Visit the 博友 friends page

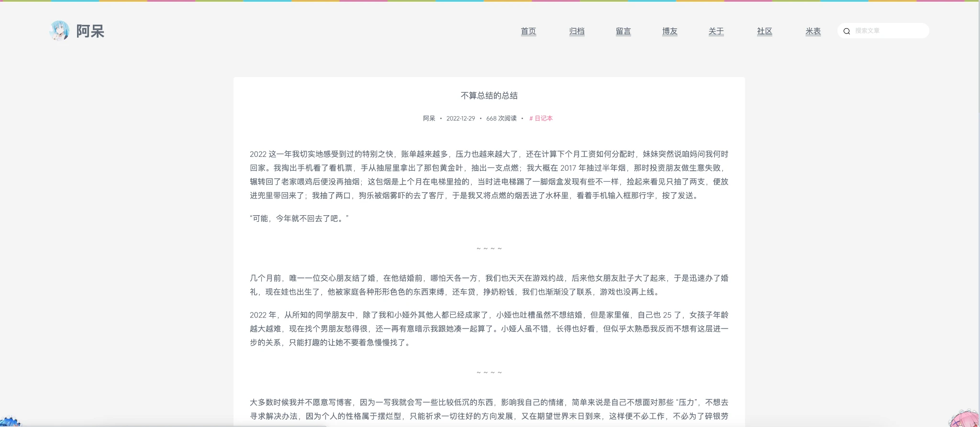coord(669,31)
